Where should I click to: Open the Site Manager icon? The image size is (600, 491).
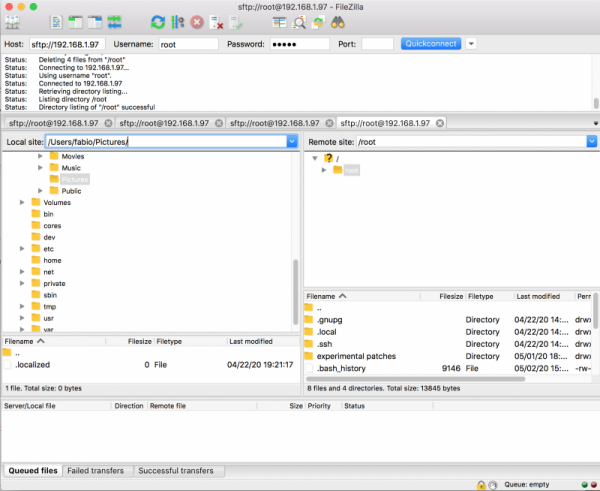[12, 23]
